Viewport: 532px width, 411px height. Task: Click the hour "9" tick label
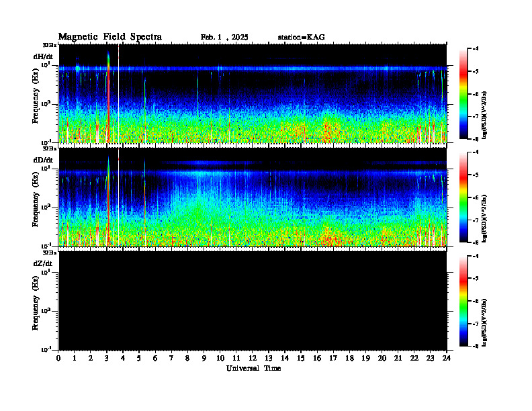coord(204,358)
